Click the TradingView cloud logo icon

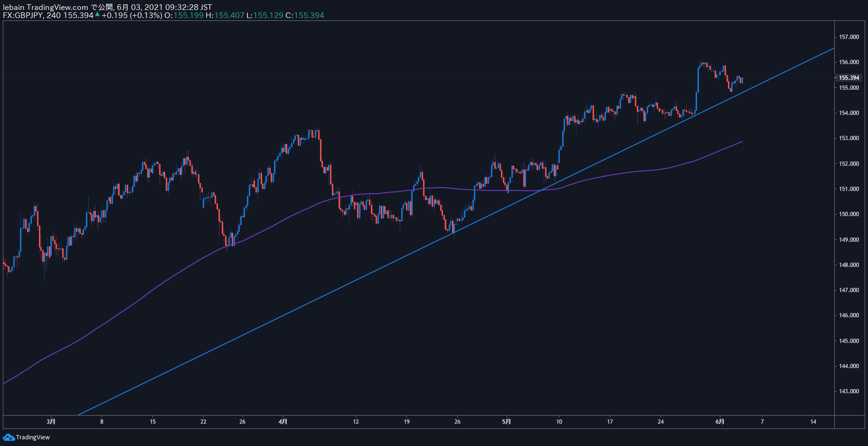[9, 437]
